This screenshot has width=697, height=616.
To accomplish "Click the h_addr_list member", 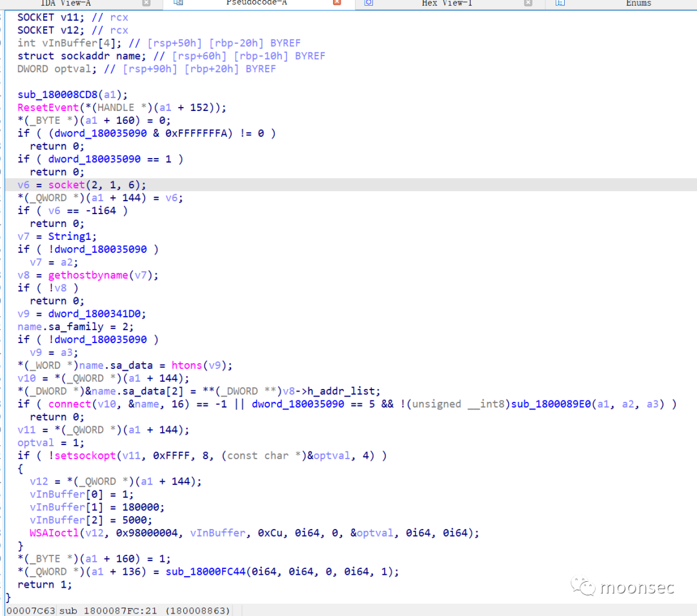I will pyautogui.click(x=341, y=391).
